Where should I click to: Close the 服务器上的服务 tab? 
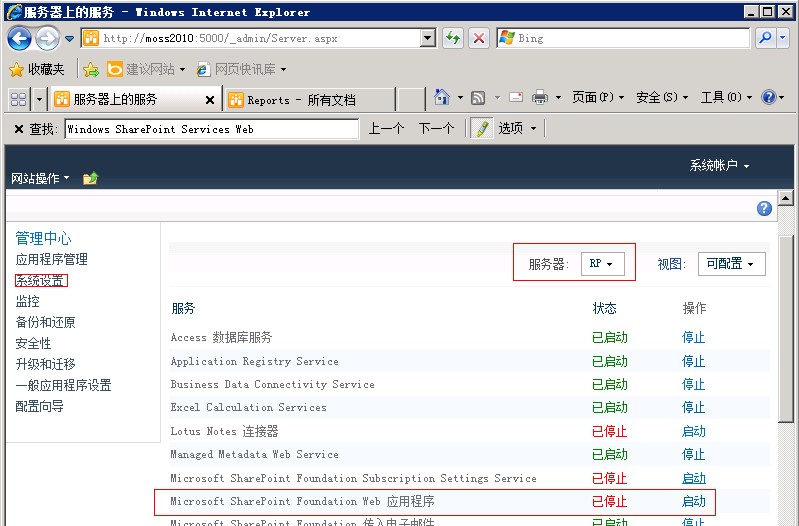pyautogui.click(x=209, y=100)
